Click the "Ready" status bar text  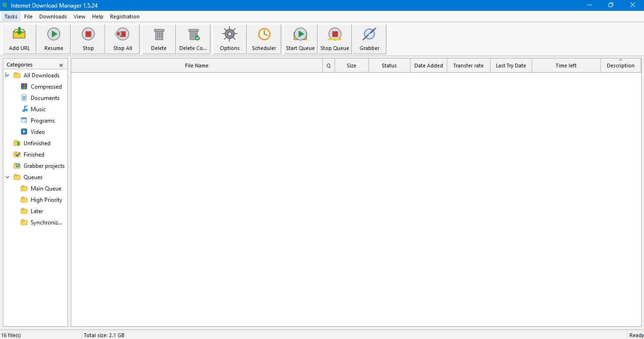click(636, 335)
